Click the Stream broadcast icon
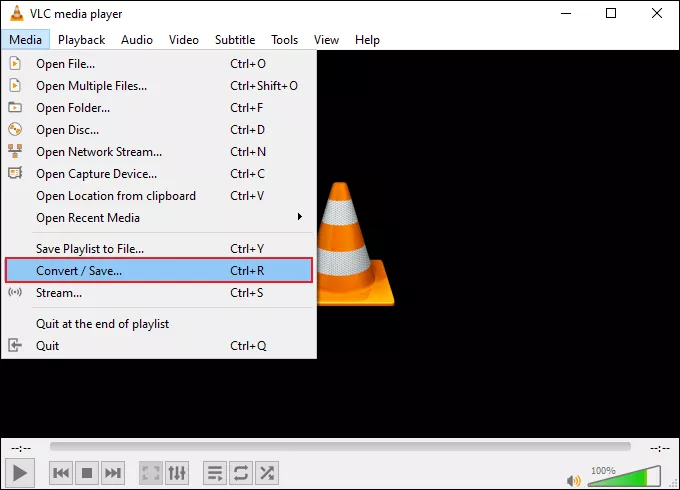 [x=15, y=292]
